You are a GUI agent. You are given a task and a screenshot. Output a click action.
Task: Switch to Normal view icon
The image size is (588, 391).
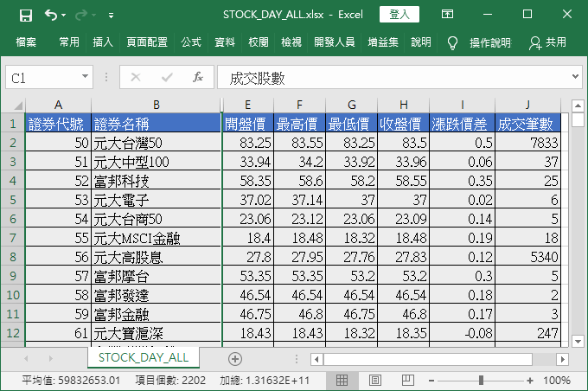point(342,381)
